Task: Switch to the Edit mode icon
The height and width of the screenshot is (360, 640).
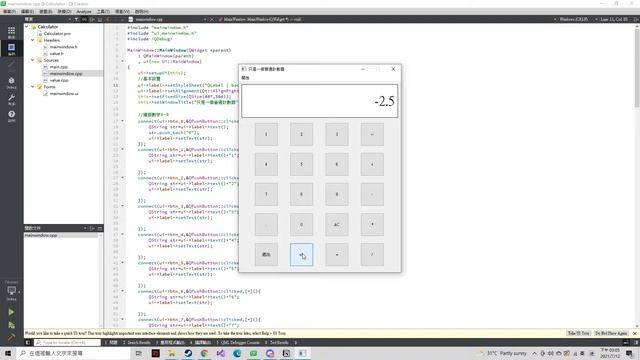Action: pos(11,49)
